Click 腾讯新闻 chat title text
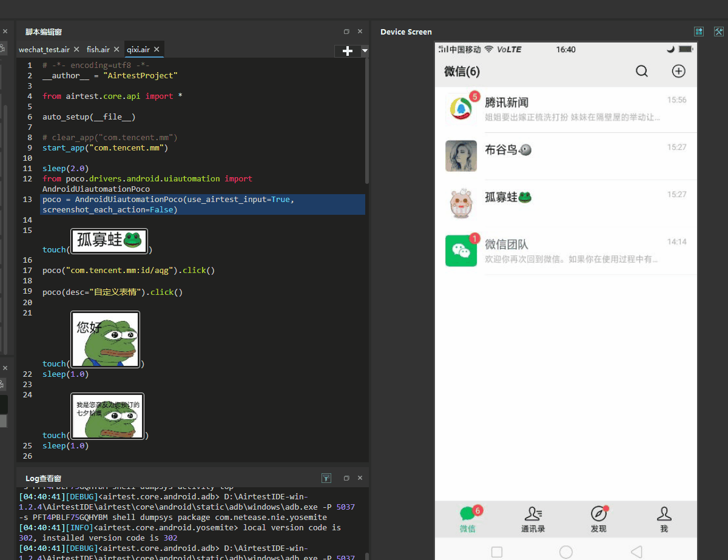This screenshot has height=560, width=728. 507,103
